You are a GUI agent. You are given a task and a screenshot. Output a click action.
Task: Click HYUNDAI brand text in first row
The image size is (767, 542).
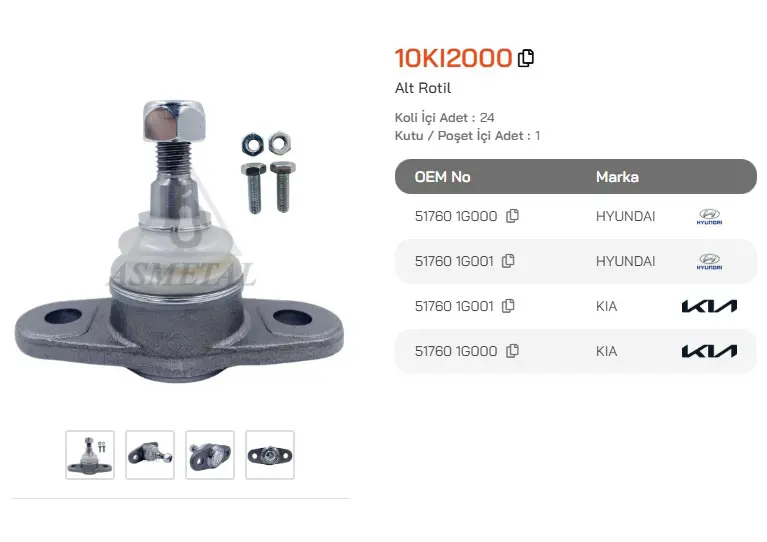coord(625,216)
